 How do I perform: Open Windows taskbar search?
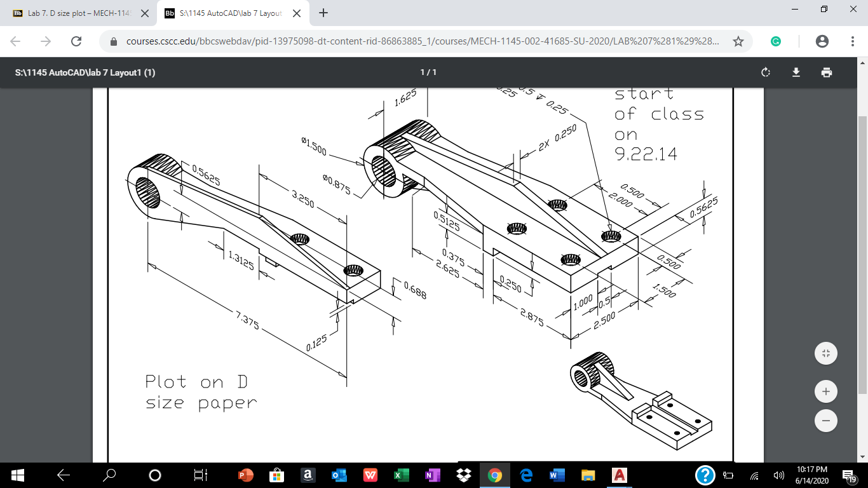[x=110, y=475]
